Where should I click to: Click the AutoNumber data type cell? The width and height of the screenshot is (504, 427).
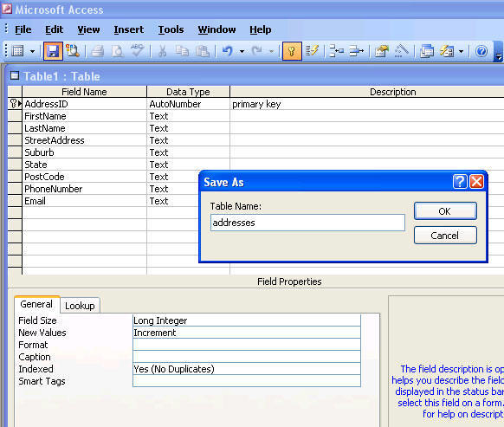point(189,104)
